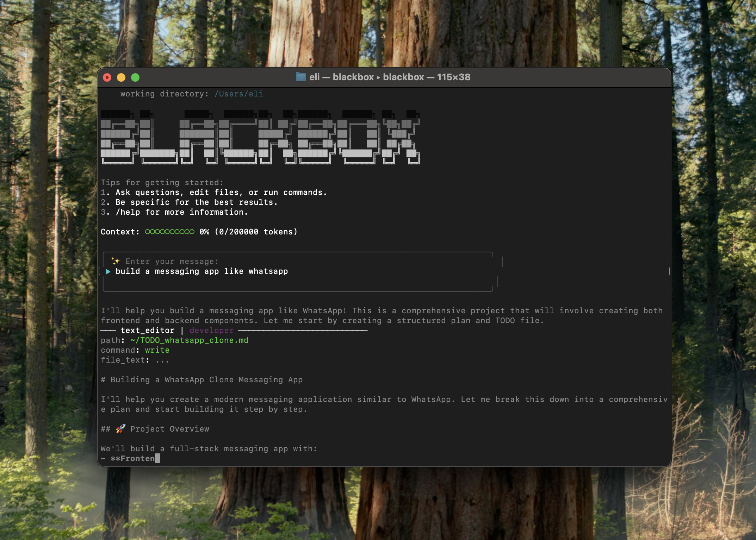Minimize the terminal using the yellow button
The width and height of the screenshot is (756, 540).
tap(121, 77)
